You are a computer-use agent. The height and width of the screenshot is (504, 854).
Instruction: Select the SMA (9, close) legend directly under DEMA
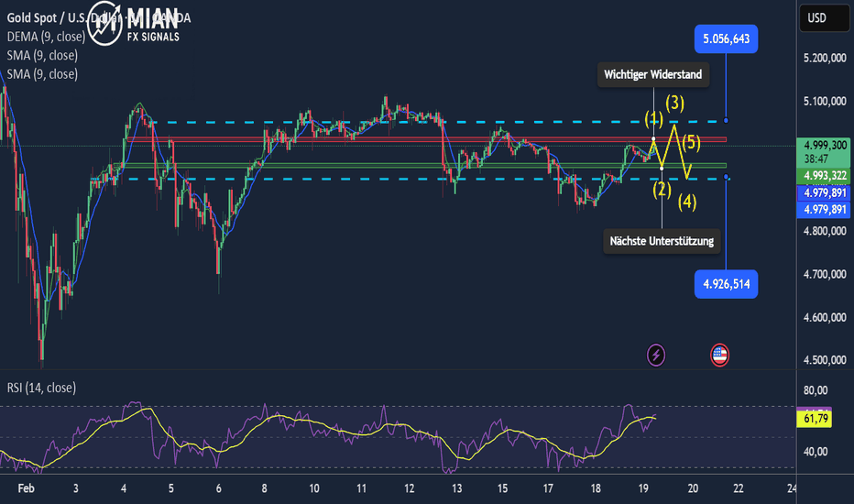[x=42, y=55]
